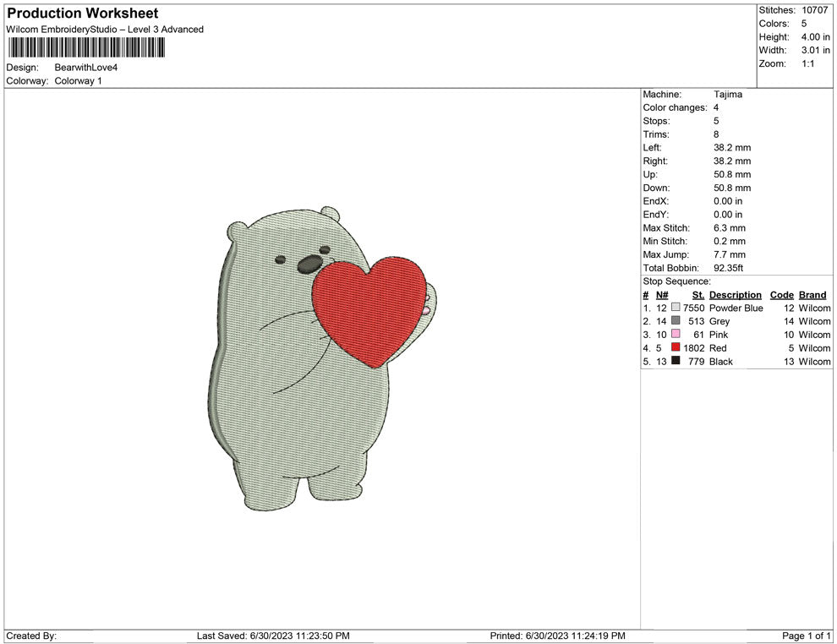Select the Stitches value 10707
Image resolution: width=837 pixels, height=644 pixels.
click(x=815, y=10)
